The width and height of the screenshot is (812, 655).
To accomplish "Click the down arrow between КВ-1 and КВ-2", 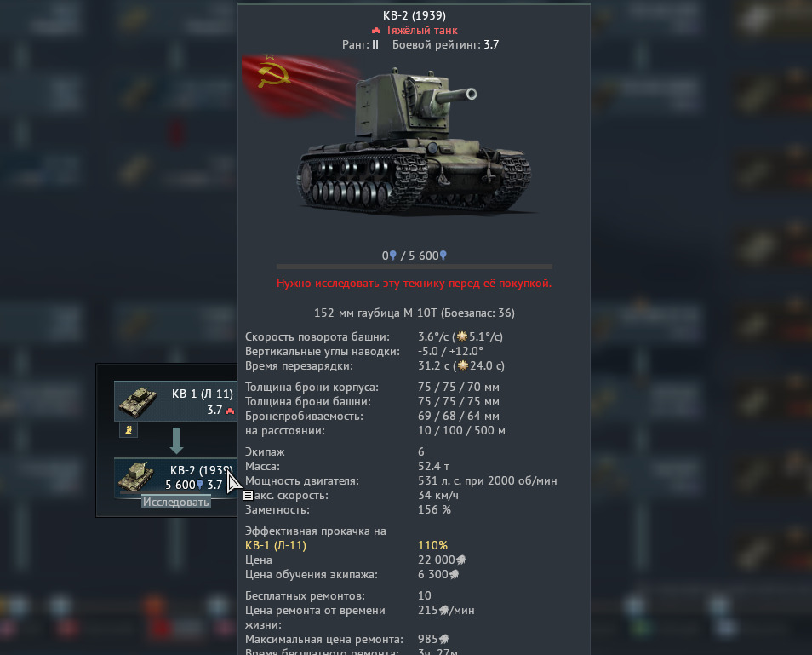I will click(176, 440).
